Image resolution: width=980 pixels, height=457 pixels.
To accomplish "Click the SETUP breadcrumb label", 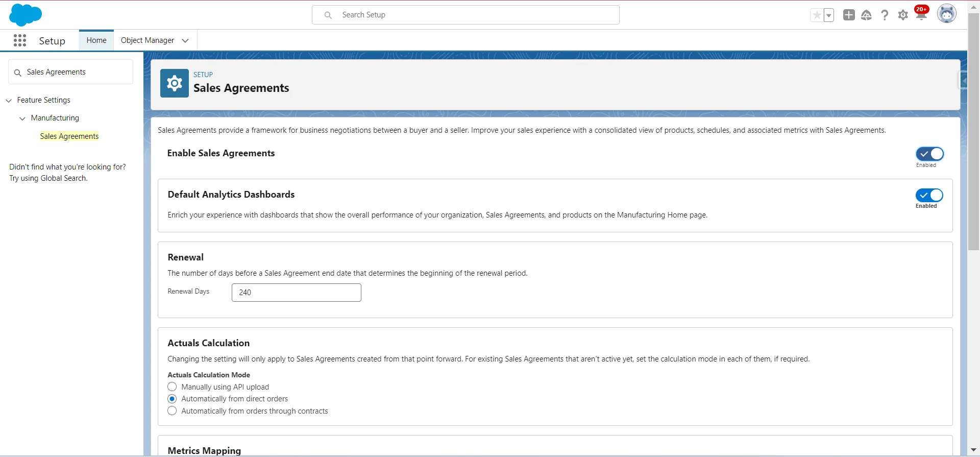I will pos(203,75).
